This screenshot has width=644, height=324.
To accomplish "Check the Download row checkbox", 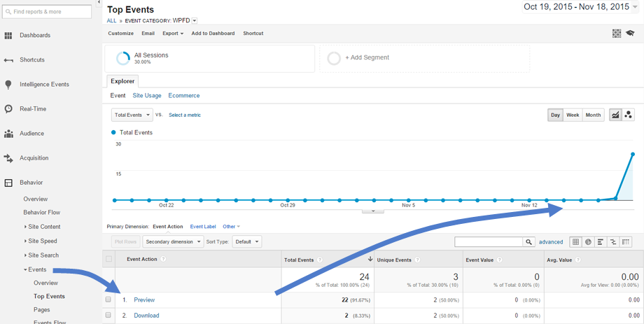I will point(108,316).
